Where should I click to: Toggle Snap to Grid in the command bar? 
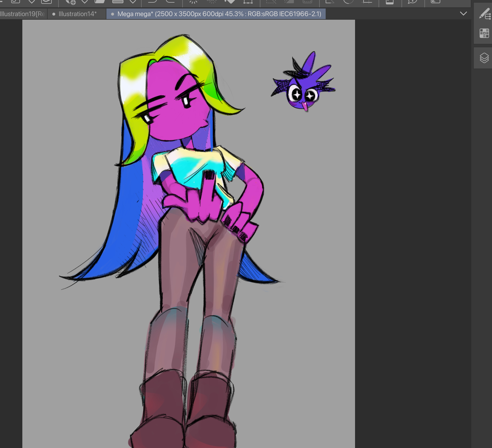click(367, 1)
